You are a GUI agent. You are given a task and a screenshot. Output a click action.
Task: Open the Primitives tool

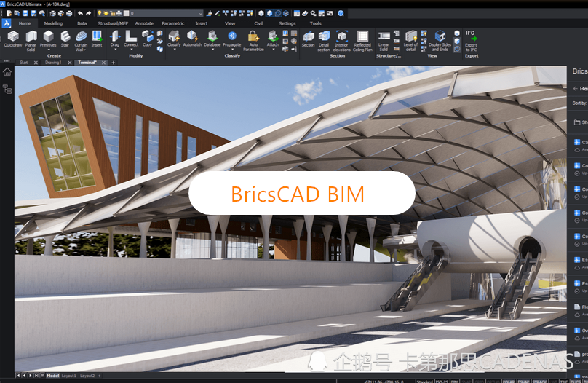click(x=48, y=39)
